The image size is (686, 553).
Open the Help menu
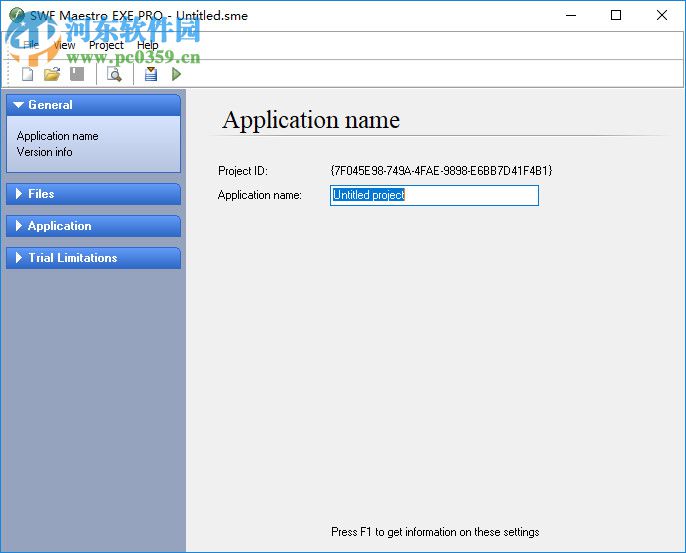pos(147,45)
